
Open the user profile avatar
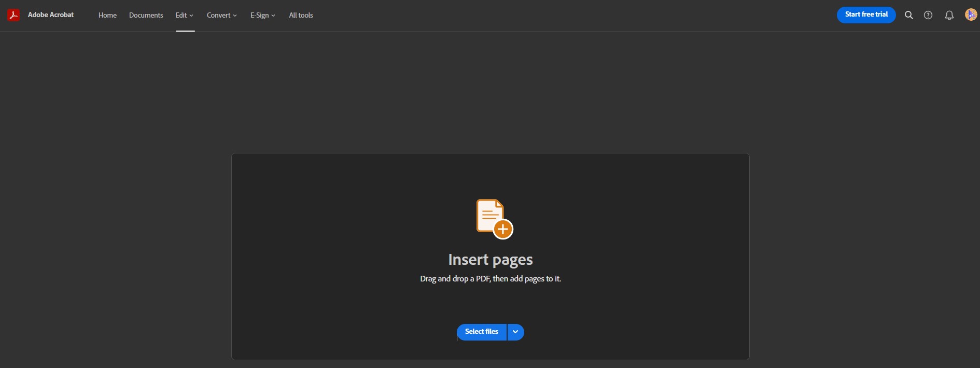coord(971,15)
